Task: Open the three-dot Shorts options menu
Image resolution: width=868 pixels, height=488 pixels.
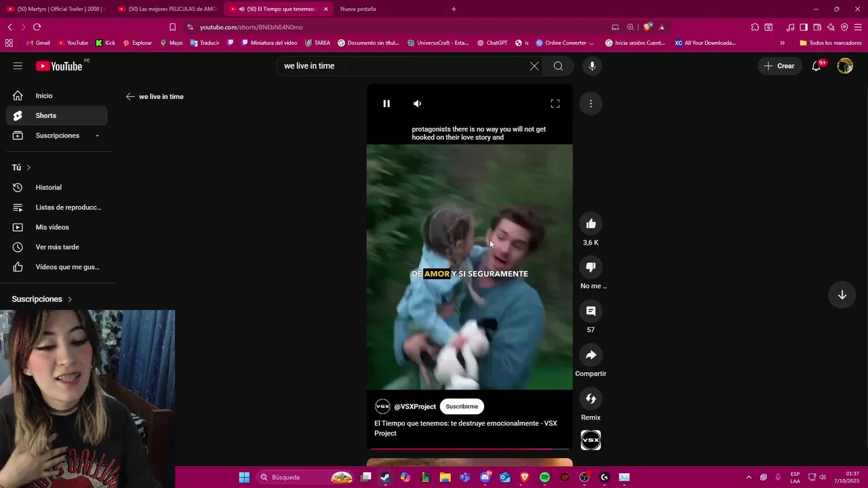Action: tap(591, 104)
